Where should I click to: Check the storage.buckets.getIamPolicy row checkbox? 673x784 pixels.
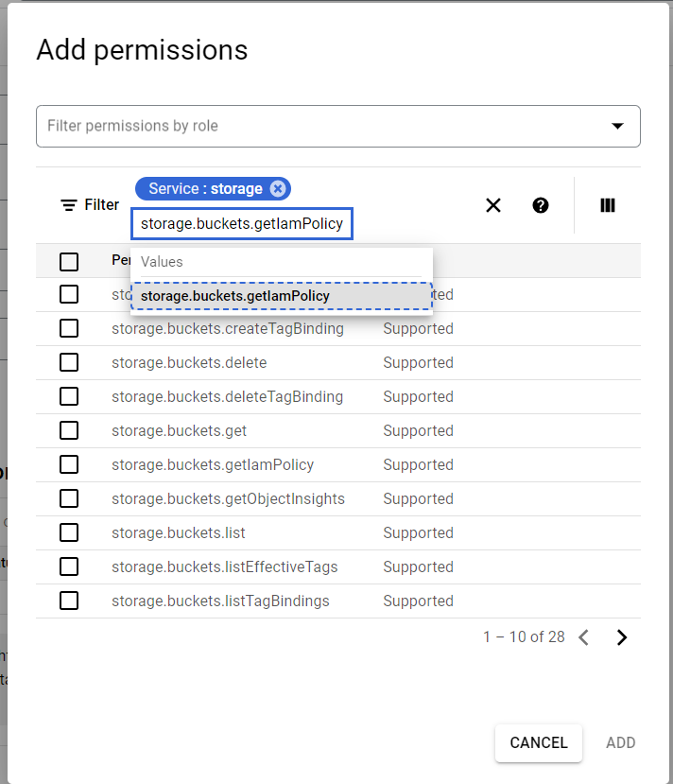coord(69,464)
